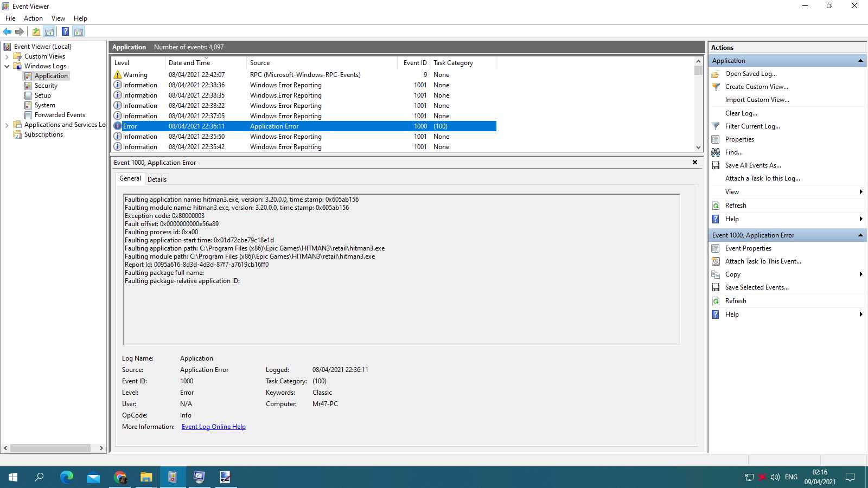
Task: Expand Applications and Services Logs node
Action: [7, 125]
